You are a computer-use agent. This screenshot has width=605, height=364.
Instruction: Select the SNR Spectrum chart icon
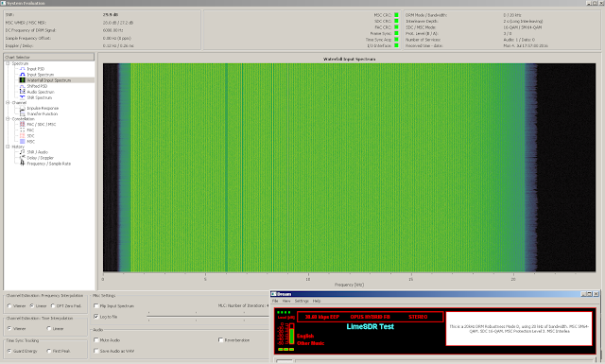point(23,97)
